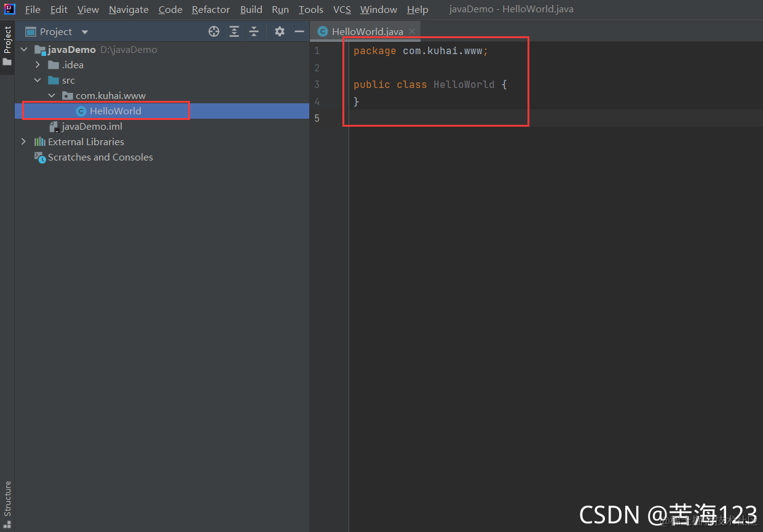The image size is (763, 532).
Task: Switch to HelloWorld.java editor tab
Action: point(365,31)
